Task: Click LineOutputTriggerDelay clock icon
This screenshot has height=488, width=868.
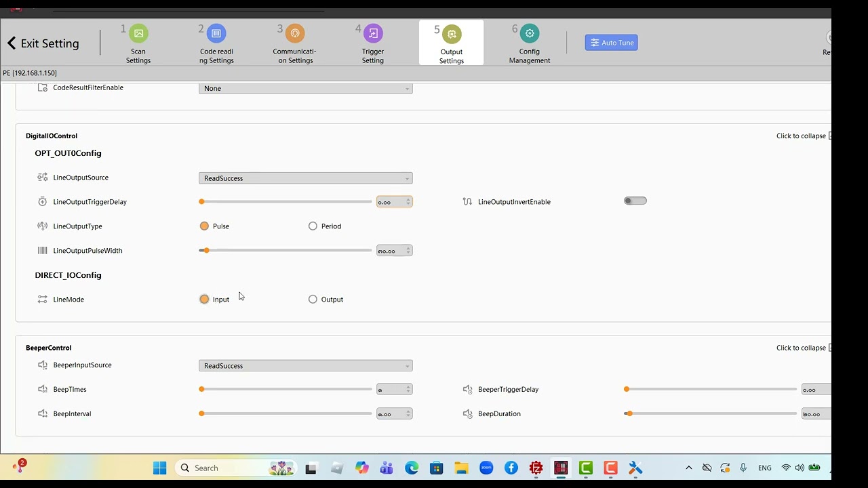Action: (42, 202)
